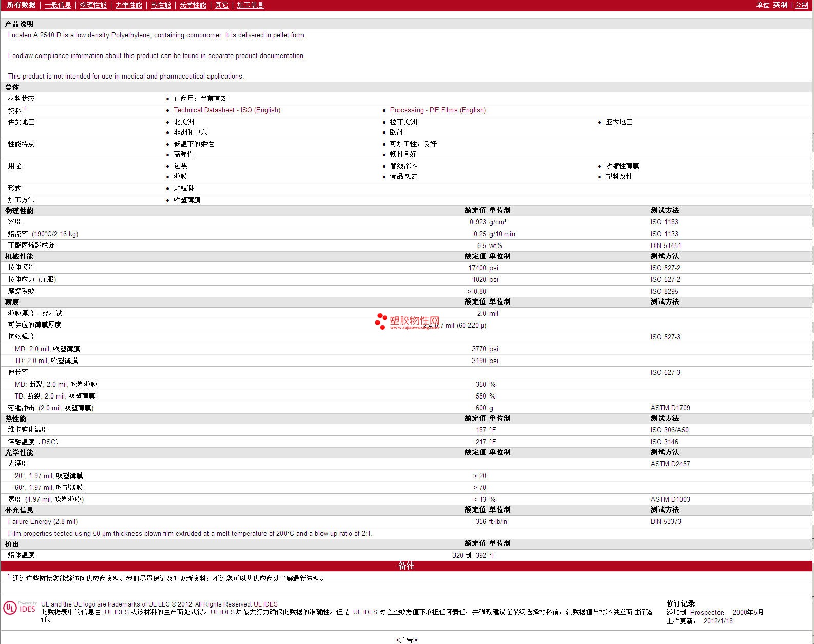Click the density value 0.923
Image resolution: width=814 pixels, height=644 pixels.
[x=478, y=222]
